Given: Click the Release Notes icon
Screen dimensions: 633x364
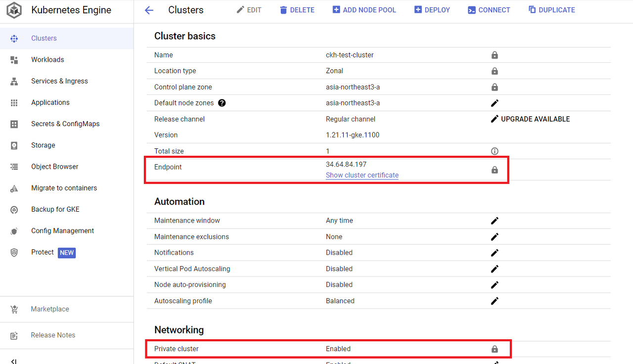Looking at the screenshot, I should tap(14, 335).
